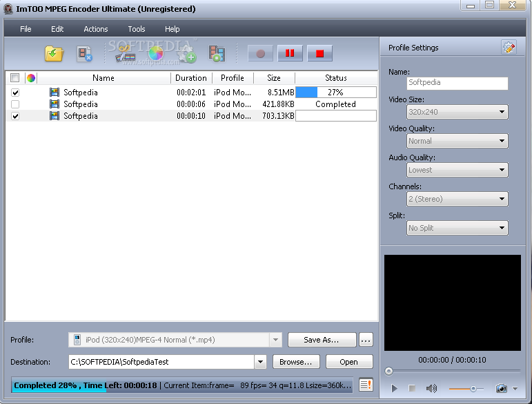Click film icon of the 00:02:01 row

[55, 93]
